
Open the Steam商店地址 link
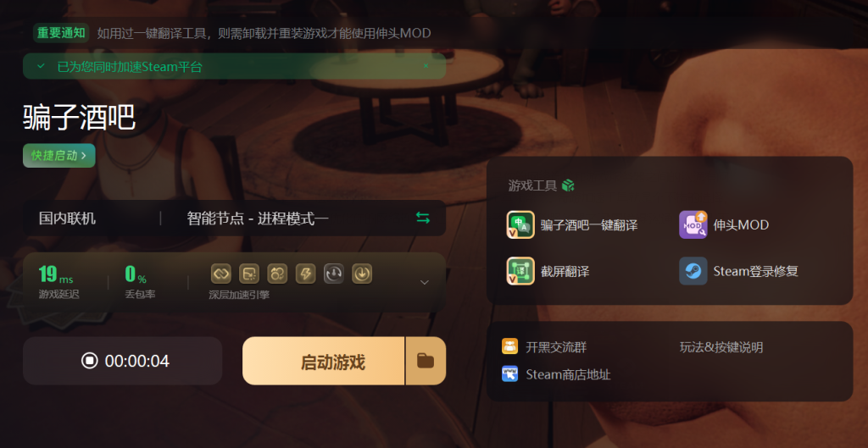click(x=556, y=374)
